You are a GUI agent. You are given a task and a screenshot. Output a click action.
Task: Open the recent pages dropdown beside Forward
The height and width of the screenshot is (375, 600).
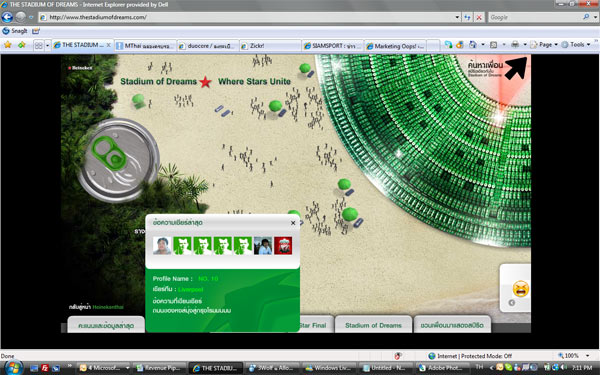(x=31, y=17)
